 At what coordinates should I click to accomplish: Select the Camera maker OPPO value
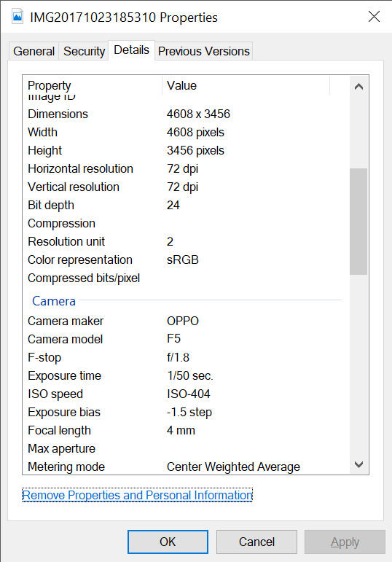183,321
